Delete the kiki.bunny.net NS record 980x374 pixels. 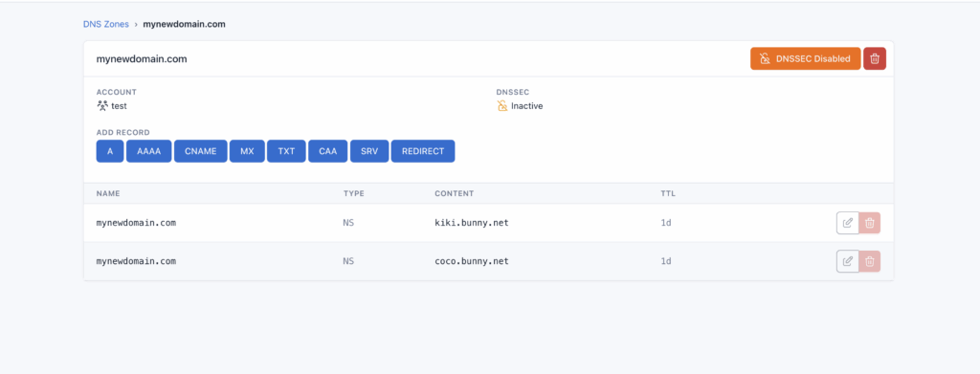click(869, 223)
